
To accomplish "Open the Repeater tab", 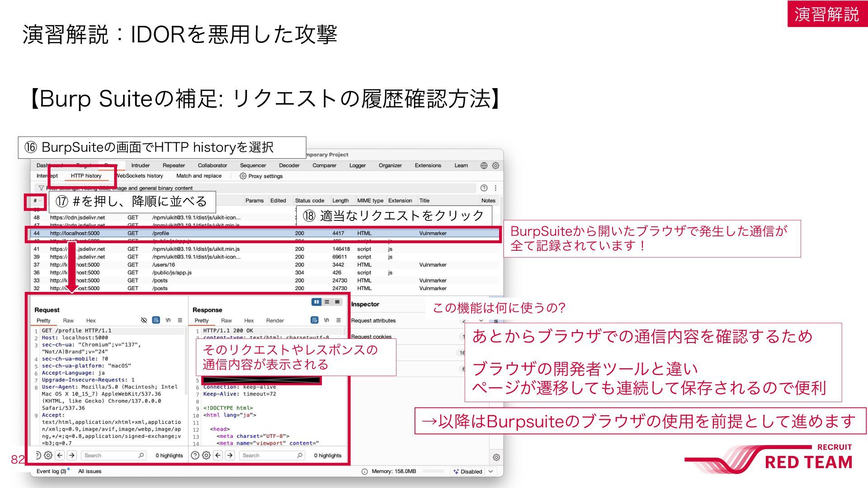I will pos(174,166).
